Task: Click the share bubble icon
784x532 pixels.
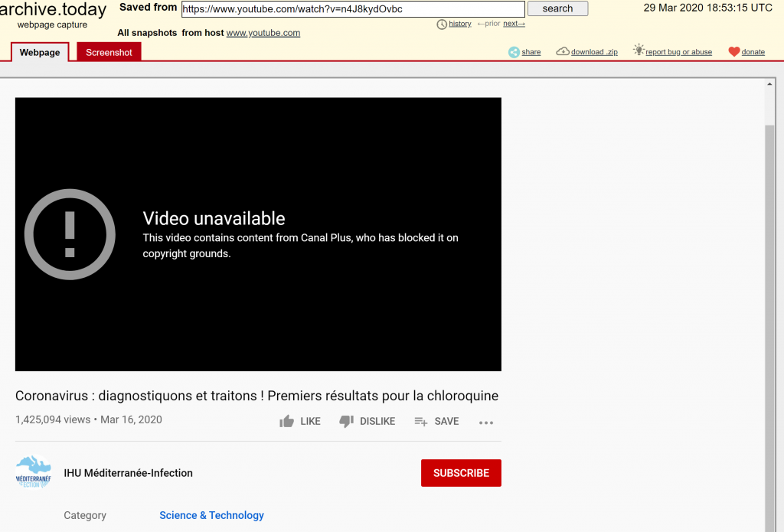Action: click(x=514, y=52)
